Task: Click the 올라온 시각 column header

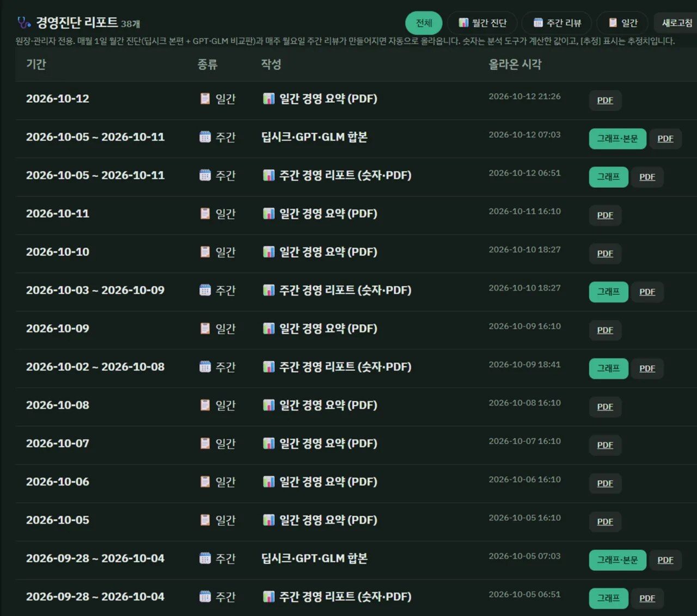Action: point(515,64)
